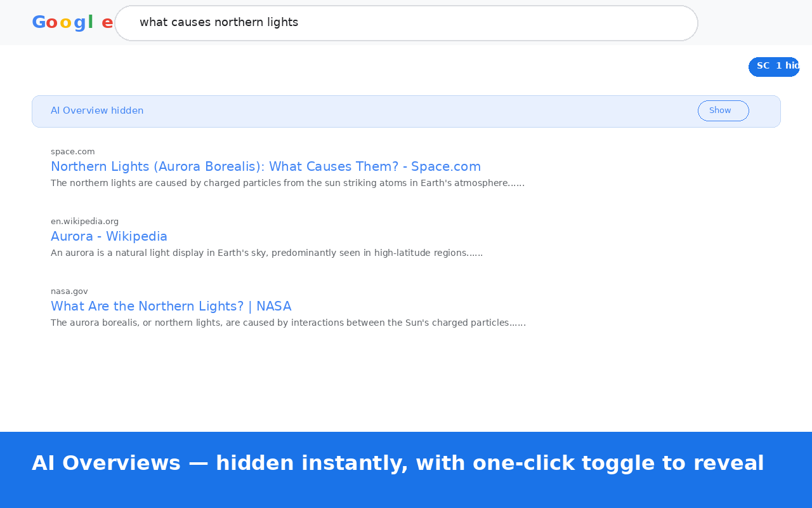Click the AI Overviews hidden instantly banner headline

tap(398, 463)
